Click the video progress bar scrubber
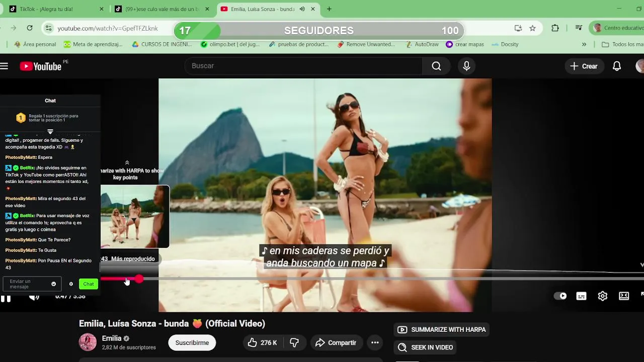The height and width of the screenshot is (362, 644). click(x=139, y=279)
